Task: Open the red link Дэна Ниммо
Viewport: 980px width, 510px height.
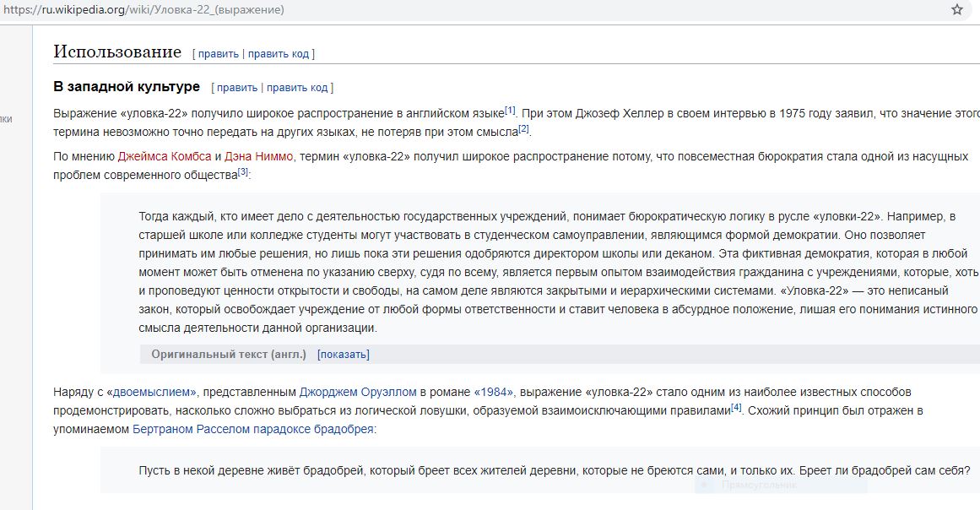Action: click(259, 156)
